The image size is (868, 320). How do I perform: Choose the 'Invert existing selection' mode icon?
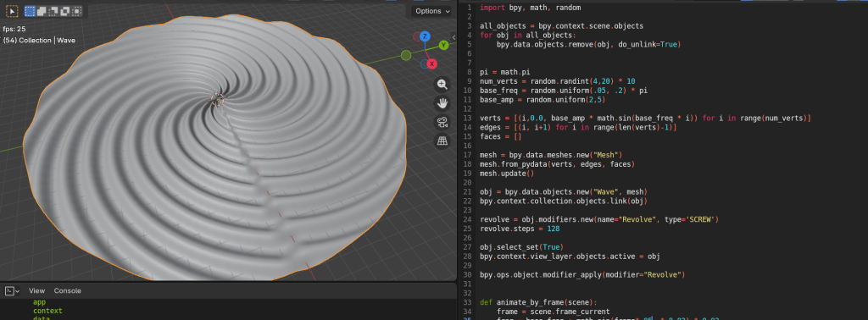(x=65, y=11)
